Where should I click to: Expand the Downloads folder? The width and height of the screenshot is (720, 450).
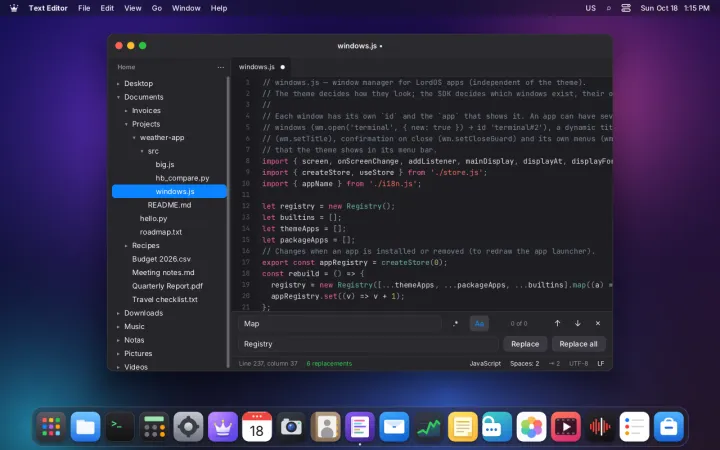pos(118,313)
